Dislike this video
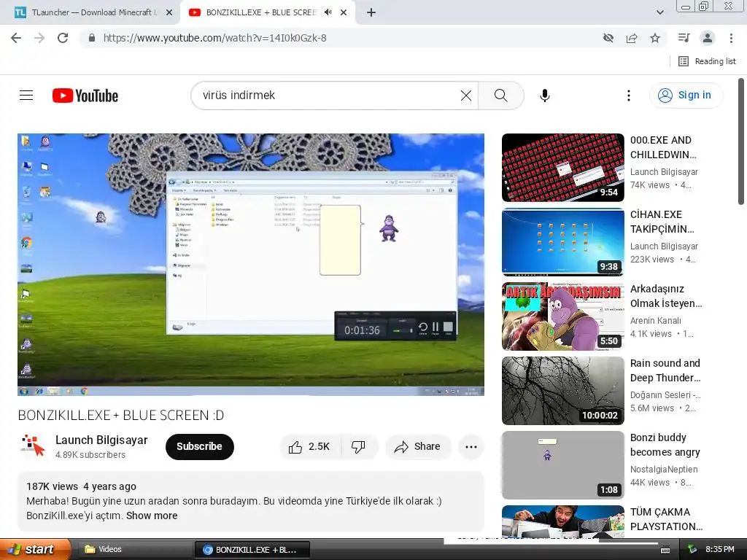This screenshot has width=747, height=560. [x=359, y=447]
